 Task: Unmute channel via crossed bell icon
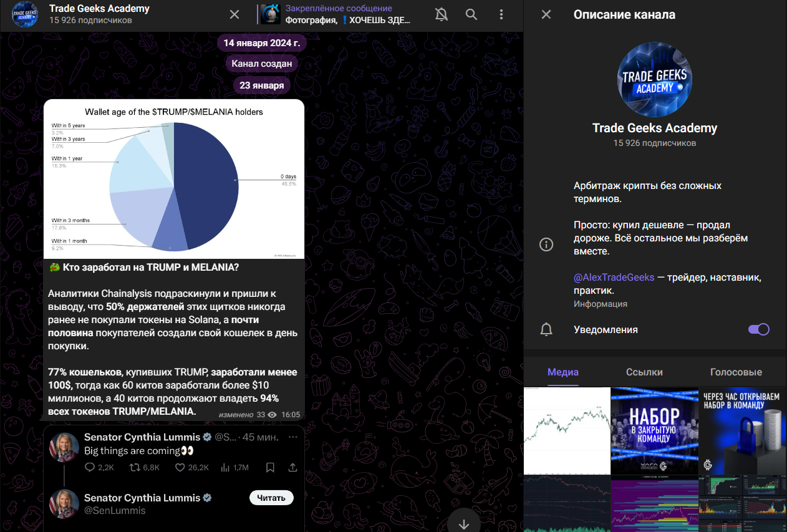[x=442, y=15]
